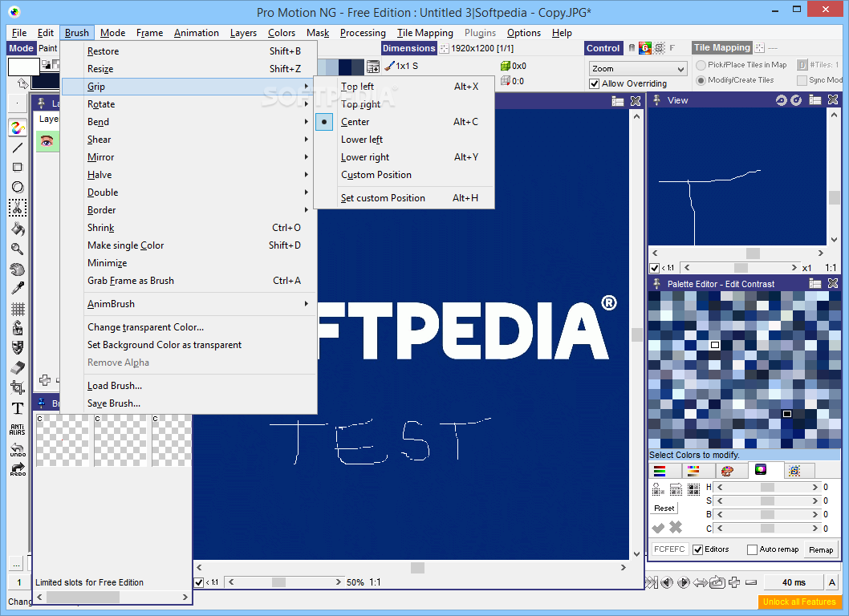Image resolution: width=849 pixels, height=616 pixels.
Task: Select the Text tool
Action: (x=18, y=408)
